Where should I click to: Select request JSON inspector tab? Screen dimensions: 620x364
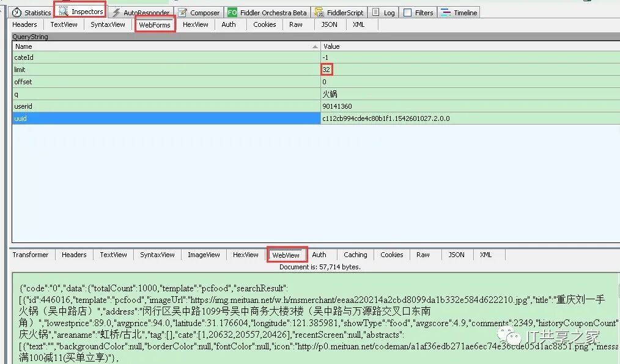(330, 24)
